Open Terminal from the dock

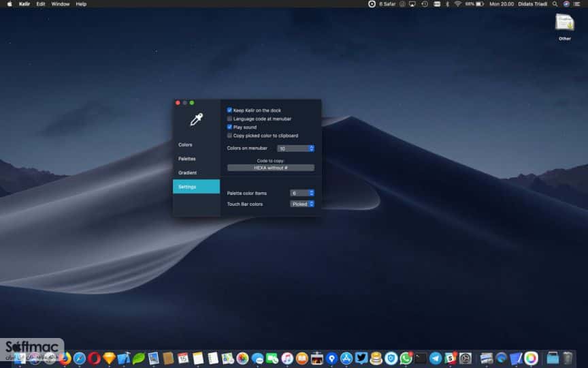click(x=421, y=358)
